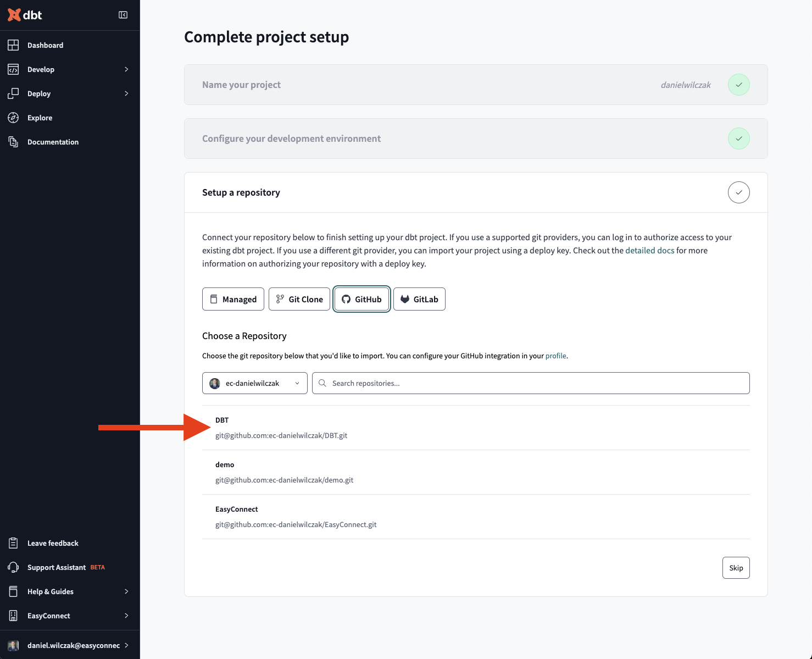Click git@github.com:ec-danielwilczak/demo.git URL text
812x659 pixels.
tap(284, 480)
